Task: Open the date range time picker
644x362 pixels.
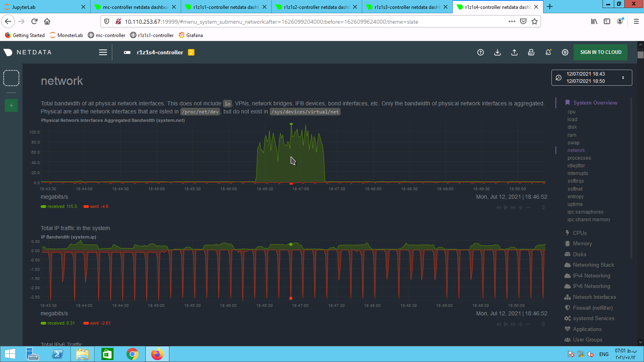Action: (591, 78)
